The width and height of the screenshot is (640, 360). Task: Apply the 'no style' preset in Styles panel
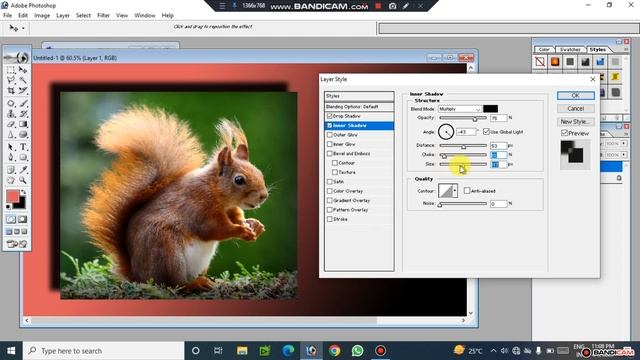[x=540, y=62]
